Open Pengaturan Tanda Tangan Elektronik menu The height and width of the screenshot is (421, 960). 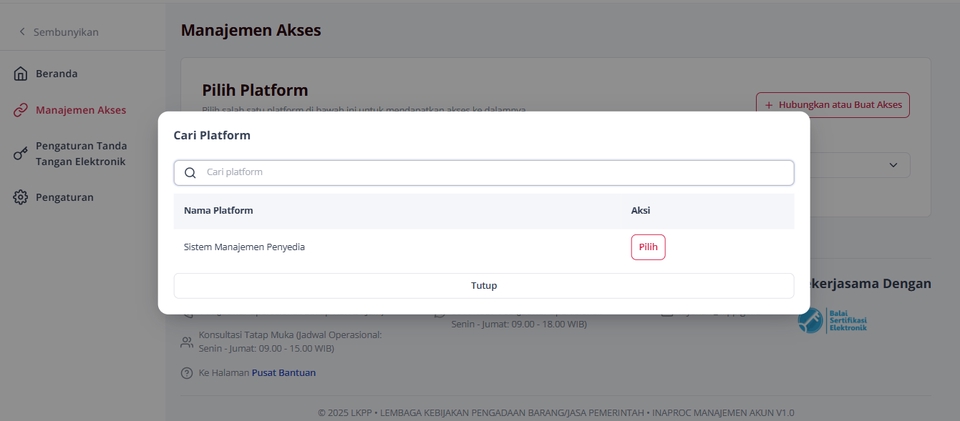tap(81, 153)
